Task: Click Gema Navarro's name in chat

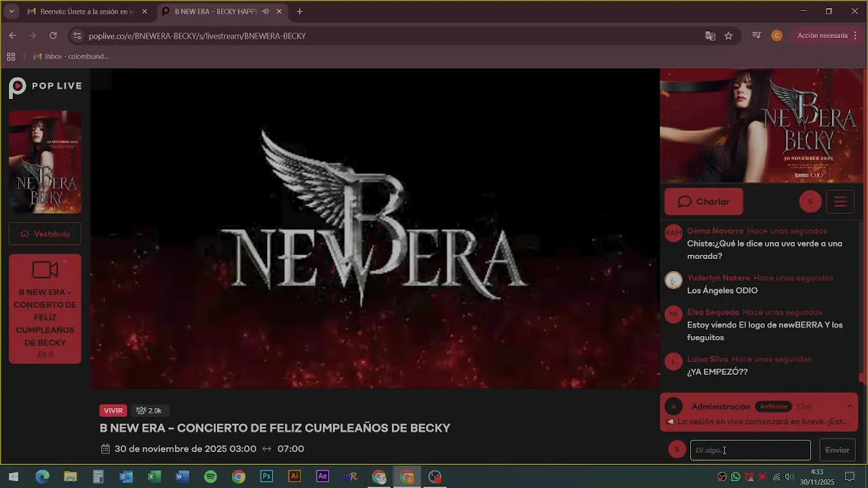Action: click(715, 231)
